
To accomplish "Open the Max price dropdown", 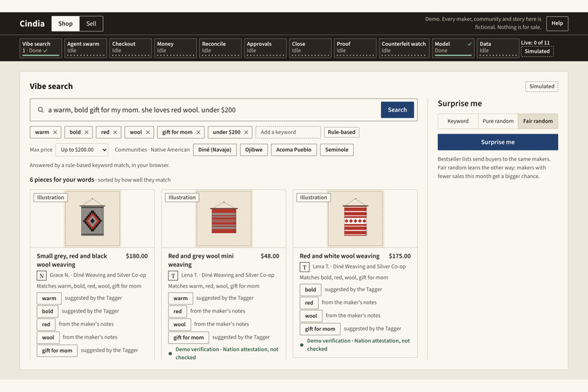I will [x=82, y=150].
